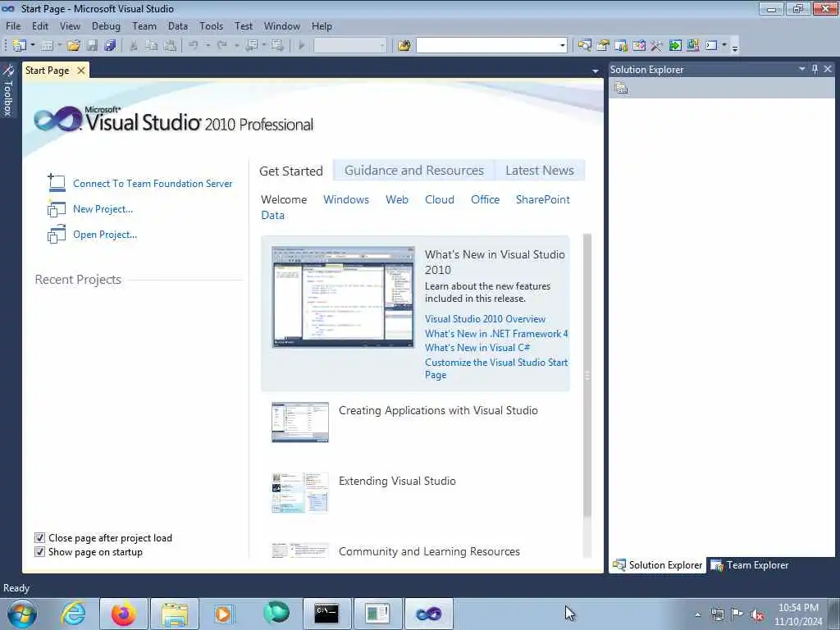
Task: Click the Team Explorer icon in the toolbar
Action: [x=621, y=46]
